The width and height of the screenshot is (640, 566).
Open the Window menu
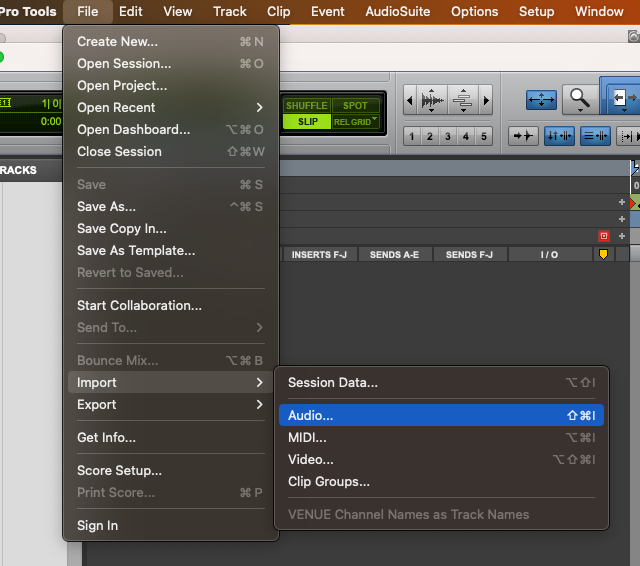599,11
